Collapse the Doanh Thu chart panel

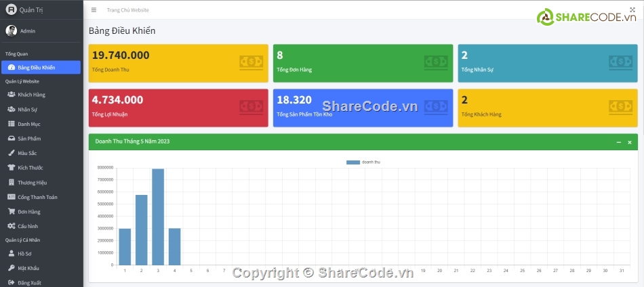pyautogui.click(x=618, y=142)
